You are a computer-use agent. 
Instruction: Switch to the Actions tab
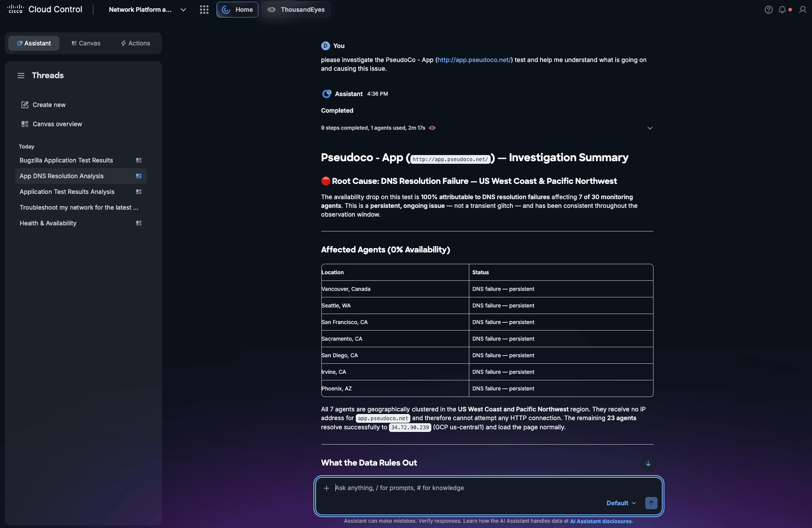click(x=135, y=43)
